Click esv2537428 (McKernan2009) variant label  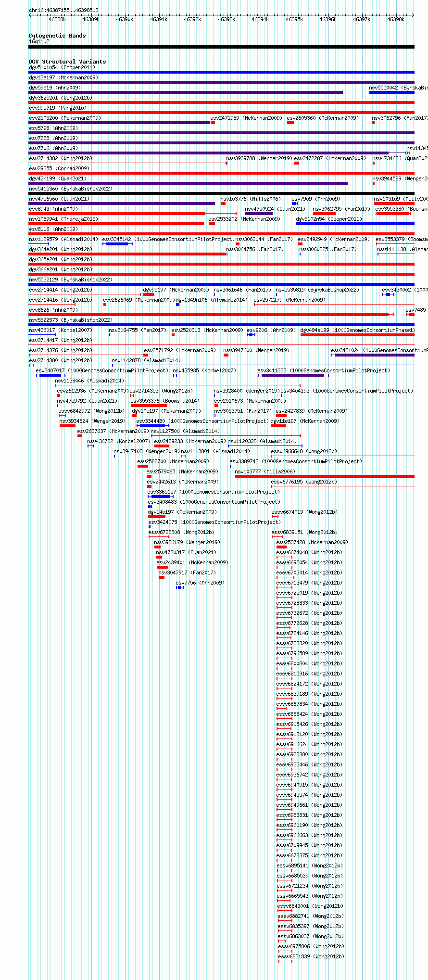coord(312,542)
